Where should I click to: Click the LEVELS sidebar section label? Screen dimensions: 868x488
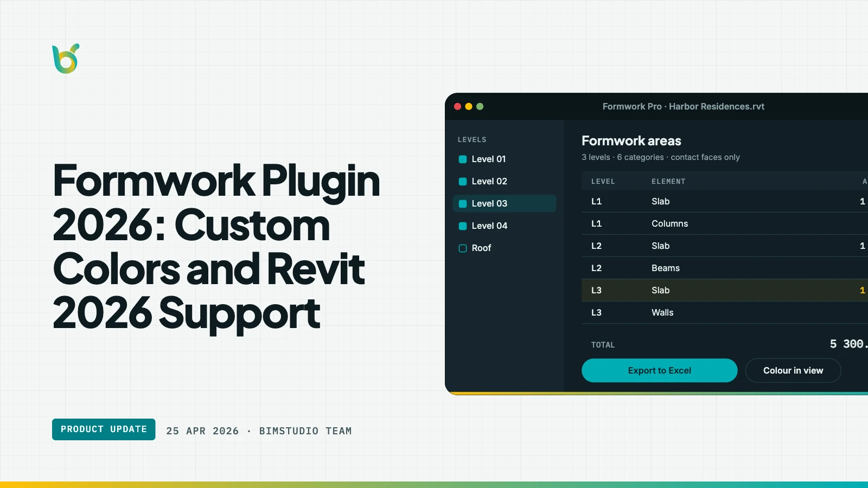(472, 140)
